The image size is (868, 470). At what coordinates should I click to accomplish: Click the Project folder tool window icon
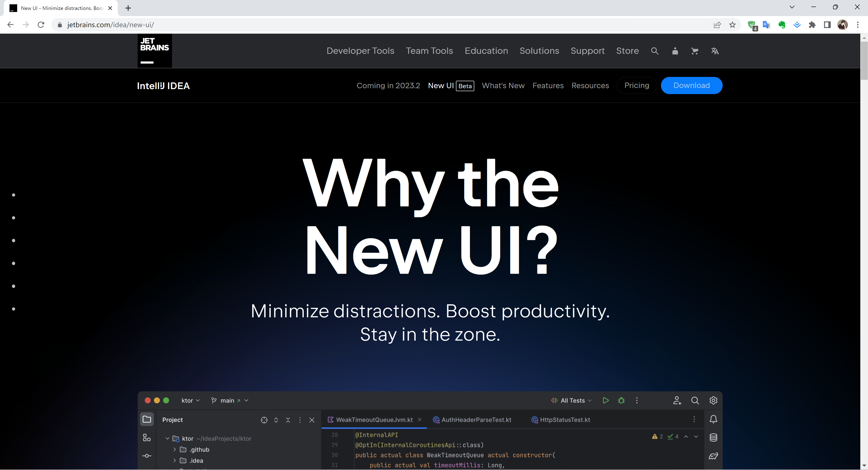147,419
